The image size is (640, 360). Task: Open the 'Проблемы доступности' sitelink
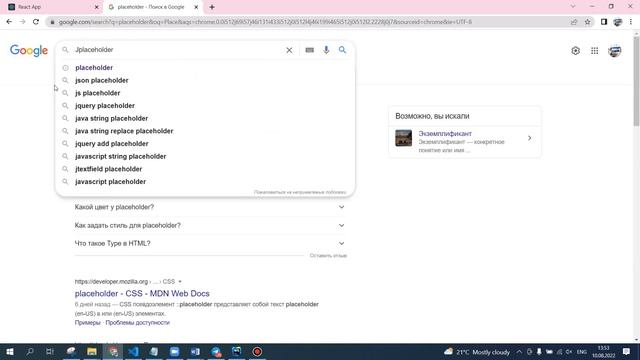pyautogui.click(x=138, y=322)
